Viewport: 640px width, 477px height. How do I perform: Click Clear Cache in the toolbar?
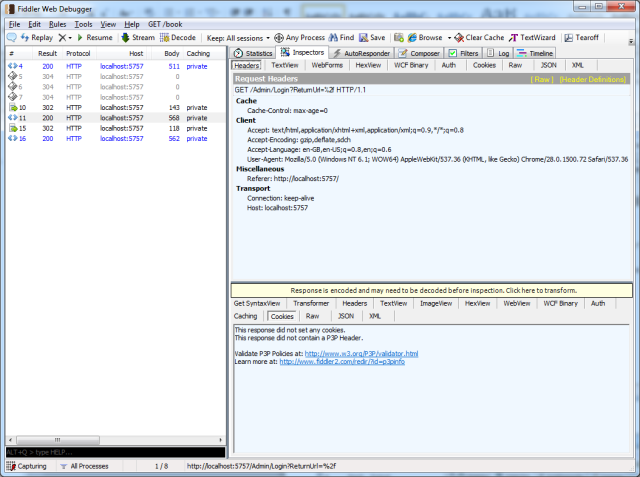479,38
